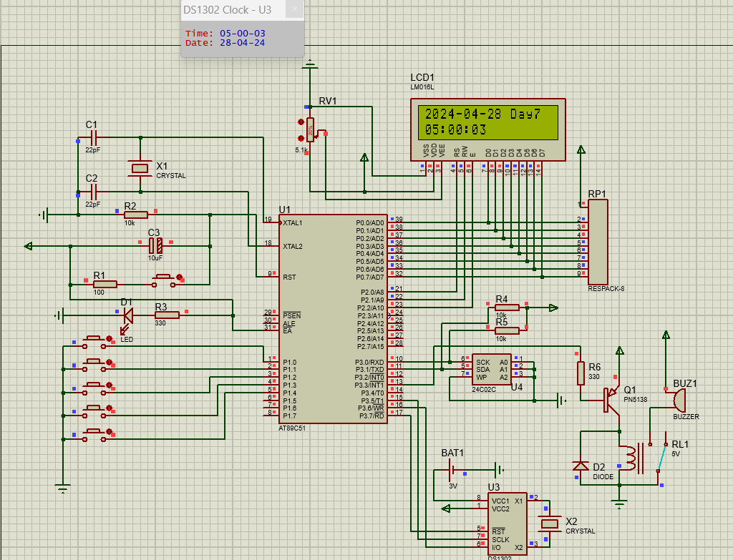Click the VCC1 pin label on U3
This screenshot has height=560, width=733.
tap(500, 501)
